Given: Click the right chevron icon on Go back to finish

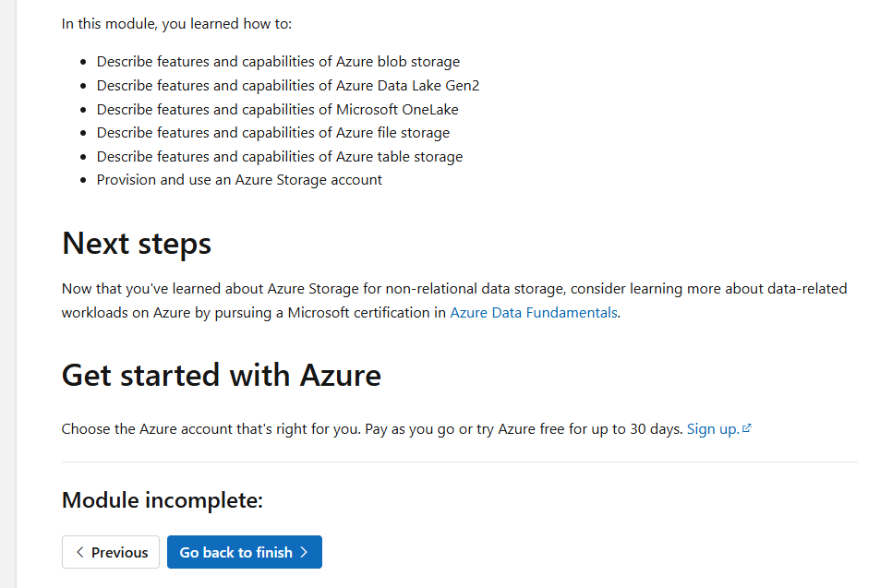Looking at the screenshot, I should tap(304, 552).
